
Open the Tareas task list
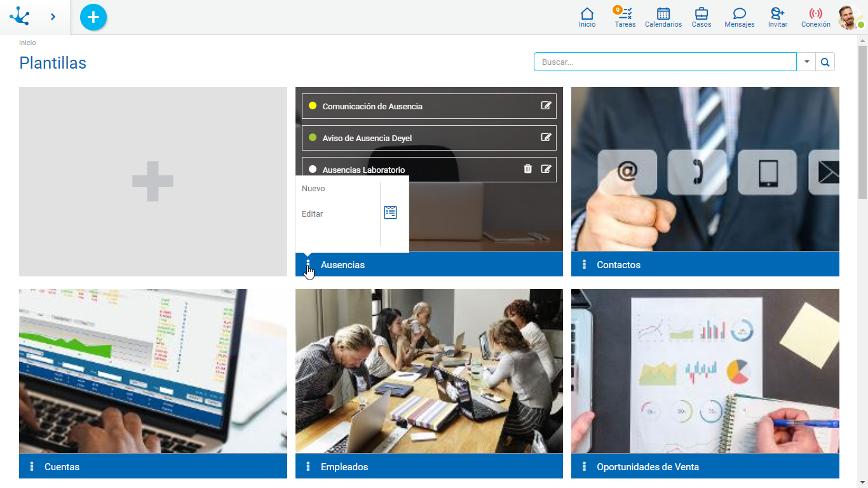tap(625, 14)
